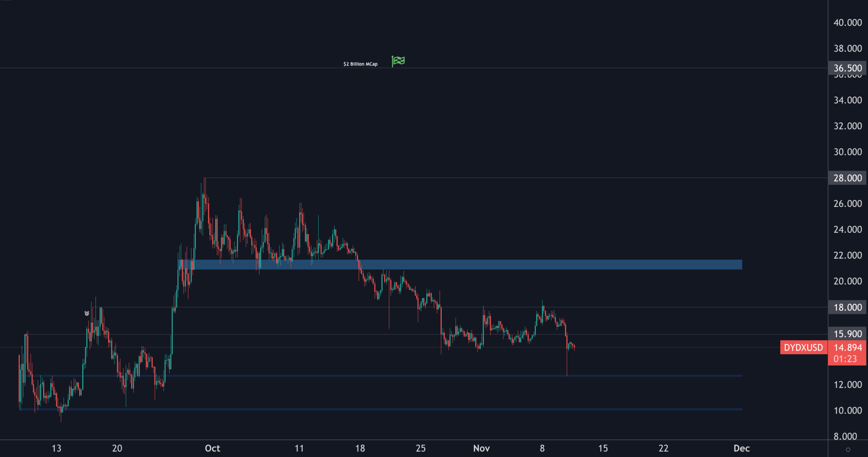Click the green flag marker icon
868x457 pixels.
pyautogui.click(x=398, y=61)
